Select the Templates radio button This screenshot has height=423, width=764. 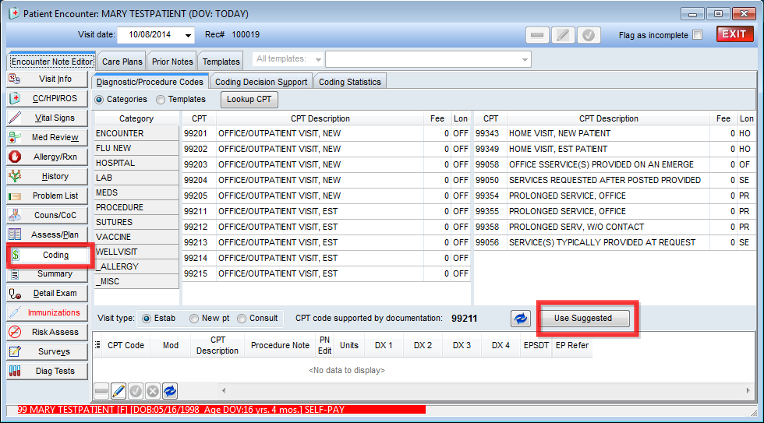[160, 99]
